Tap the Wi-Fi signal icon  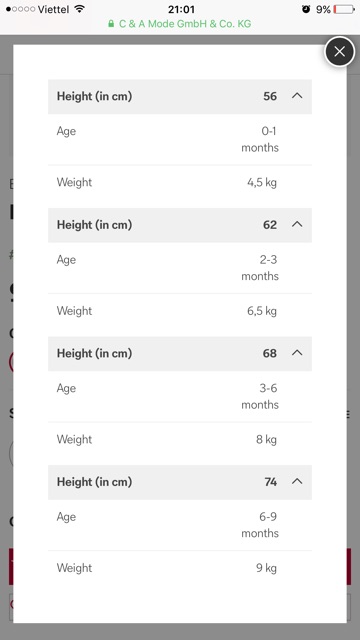80,9
